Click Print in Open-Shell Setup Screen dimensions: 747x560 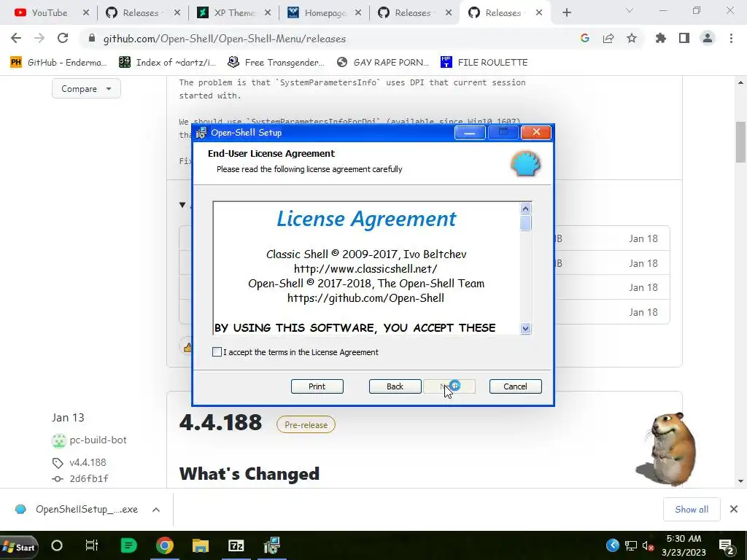click(317, 386)
